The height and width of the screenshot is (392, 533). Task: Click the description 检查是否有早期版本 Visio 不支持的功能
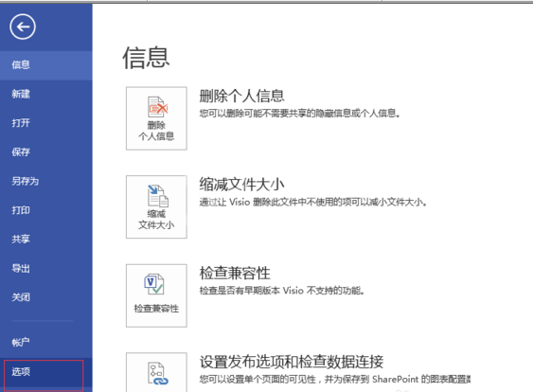click(x=282, y=291)
